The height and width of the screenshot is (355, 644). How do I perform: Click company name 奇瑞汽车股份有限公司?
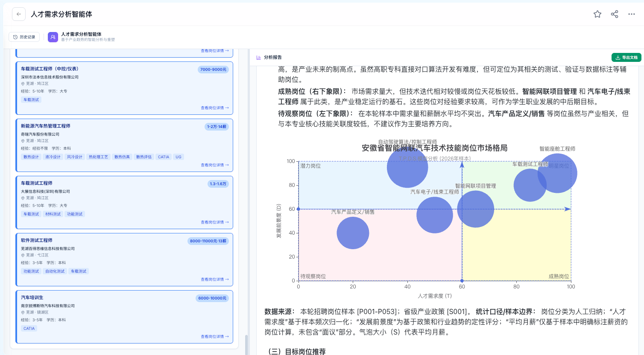tap(40, 134)
